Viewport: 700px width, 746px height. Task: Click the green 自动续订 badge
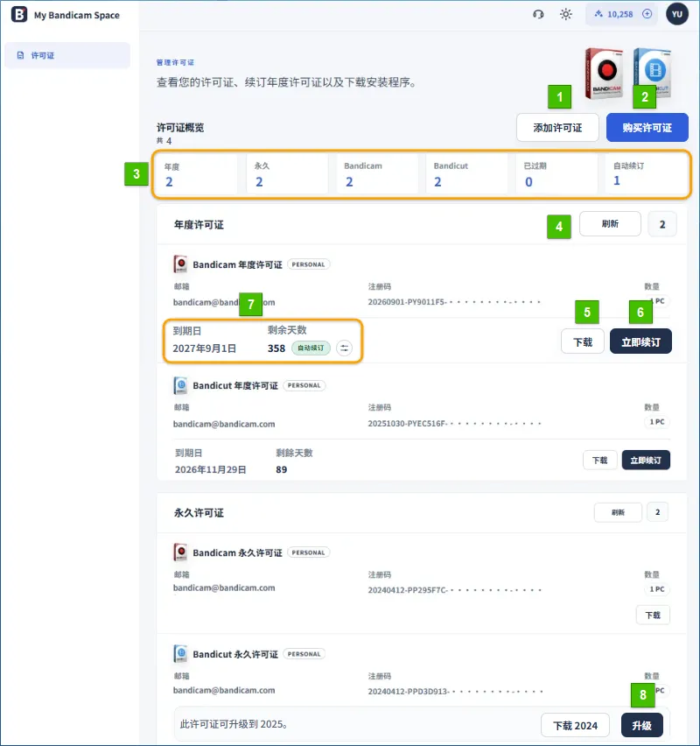pos(311,348)
